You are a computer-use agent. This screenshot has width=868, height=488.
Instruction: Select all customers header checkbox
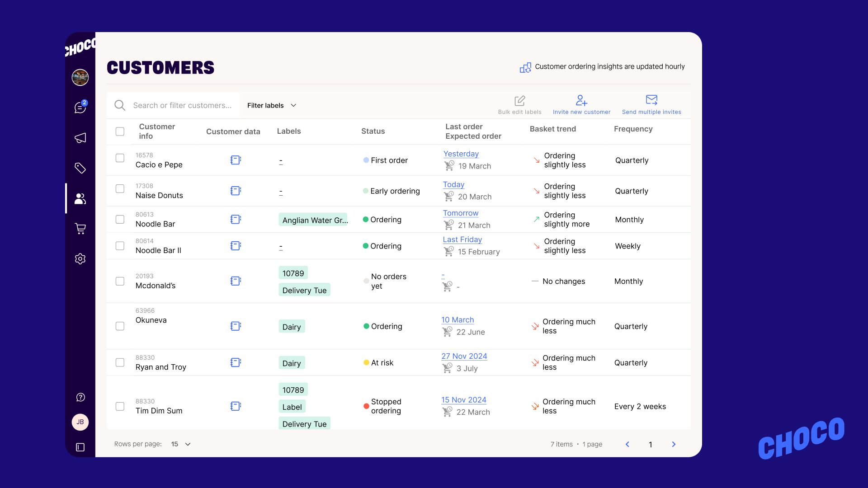click(x=120, y=131)
